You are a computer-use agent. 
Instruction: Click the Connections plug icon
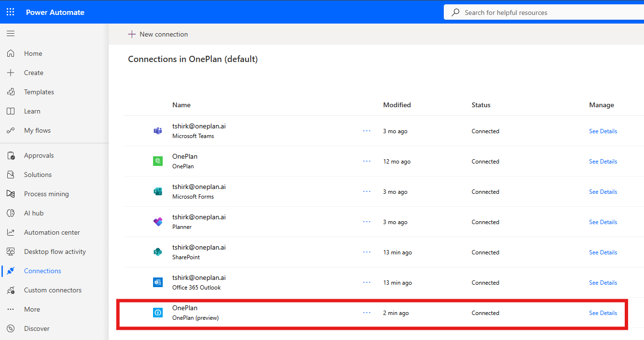11,271
